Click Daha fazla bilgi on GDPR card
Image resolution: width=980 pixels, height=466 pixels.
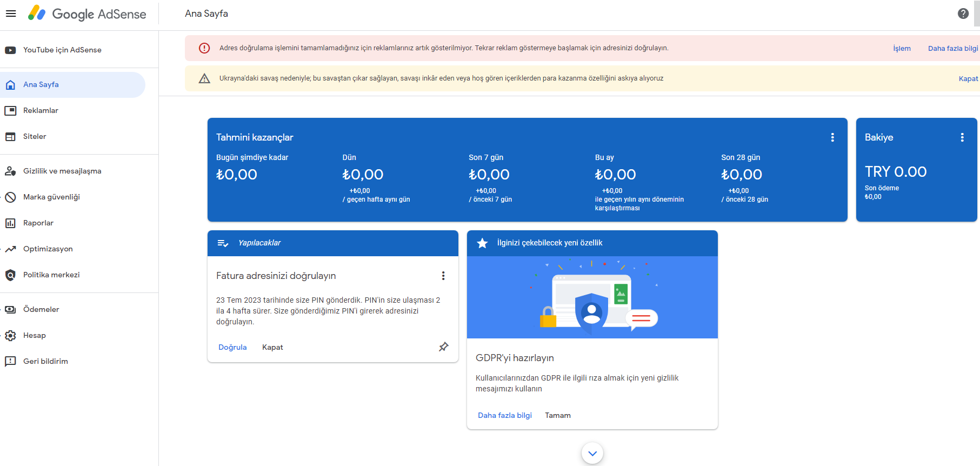[x=505, y=415]
